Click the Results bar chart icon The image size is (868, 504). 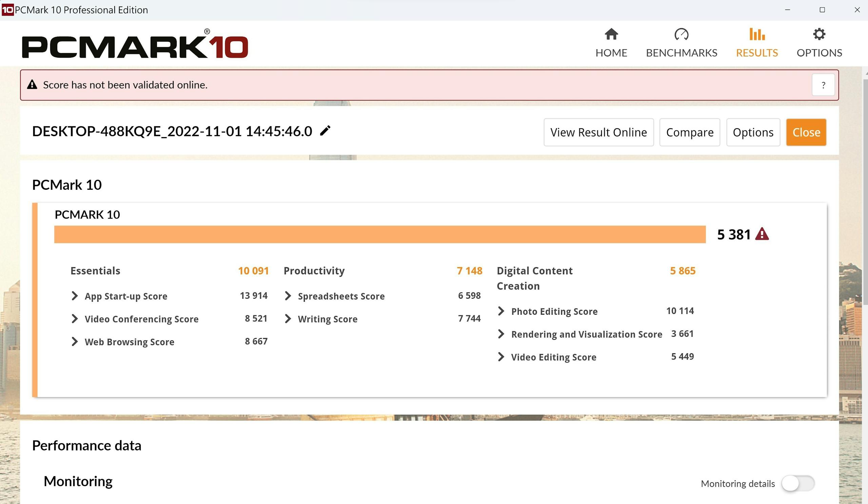click(757, 34)
